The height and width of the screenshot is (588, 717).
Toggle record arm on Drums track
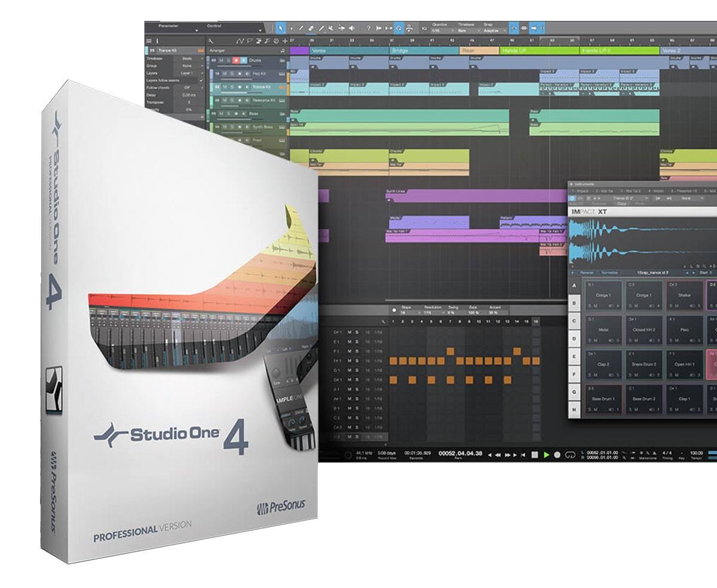(236, 60)
